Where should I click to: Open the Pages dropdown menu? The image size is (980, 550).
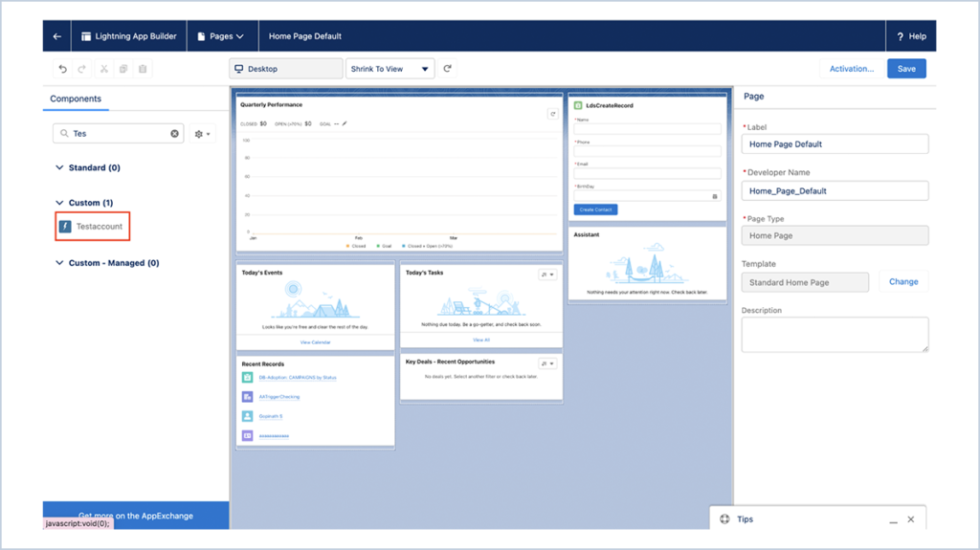(x=221, y=36)
